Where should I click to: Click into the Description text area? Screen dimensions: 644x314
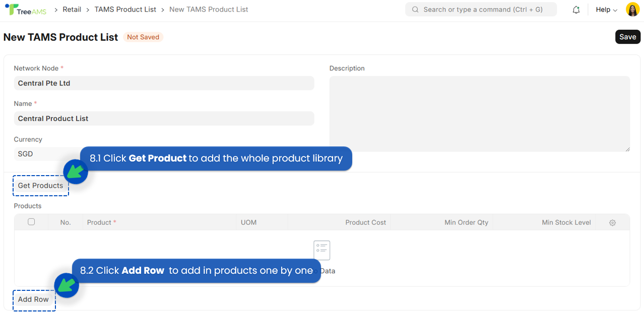pos(480,114)
